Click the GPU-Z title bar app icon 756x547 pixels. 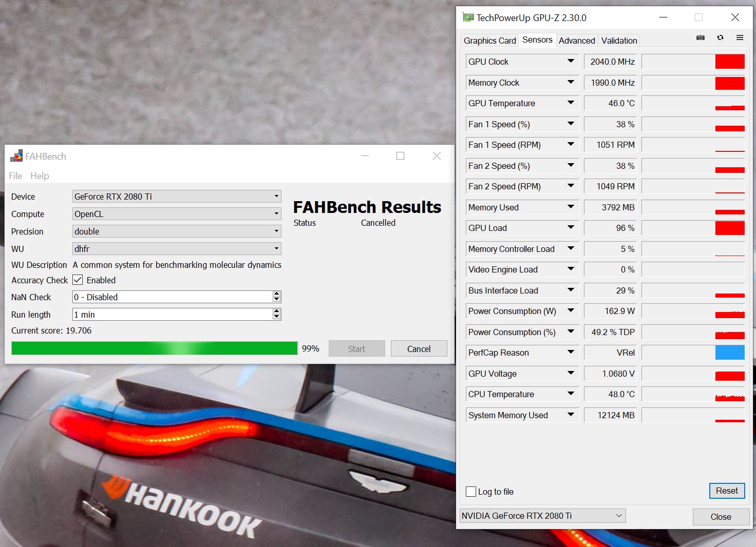click(x=468, y=17)
